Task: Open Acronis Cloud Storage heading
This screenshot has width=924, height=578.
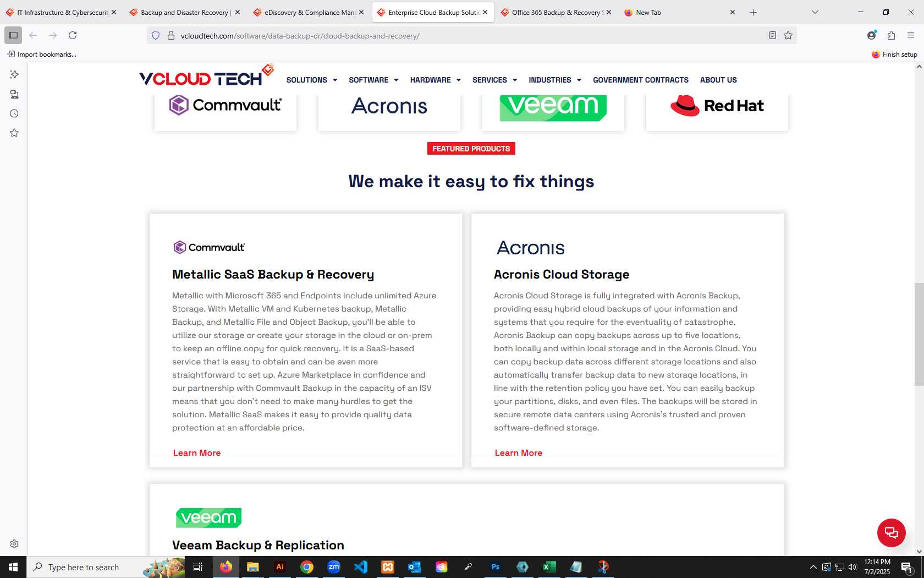Action: 562,274
